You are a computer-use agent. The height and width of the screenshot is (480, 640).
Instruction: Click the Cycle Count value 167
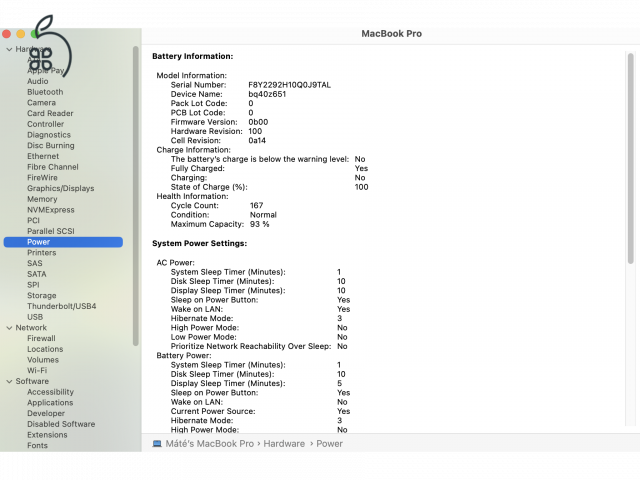click(x=256, y=205)
